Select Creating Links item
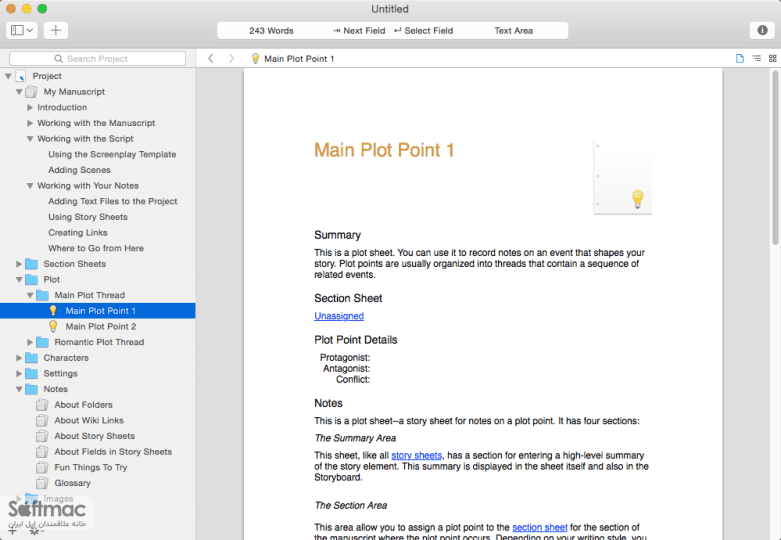 click(x=78, y=233)
